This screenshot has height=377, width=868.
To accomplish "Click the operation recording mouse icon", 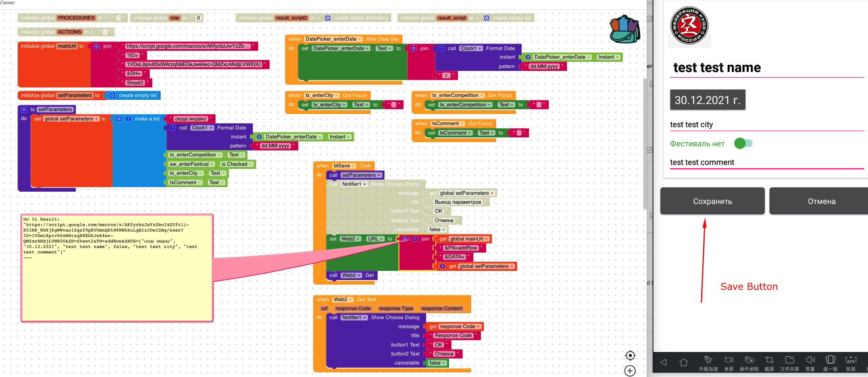I will click(x=749, y=360).
